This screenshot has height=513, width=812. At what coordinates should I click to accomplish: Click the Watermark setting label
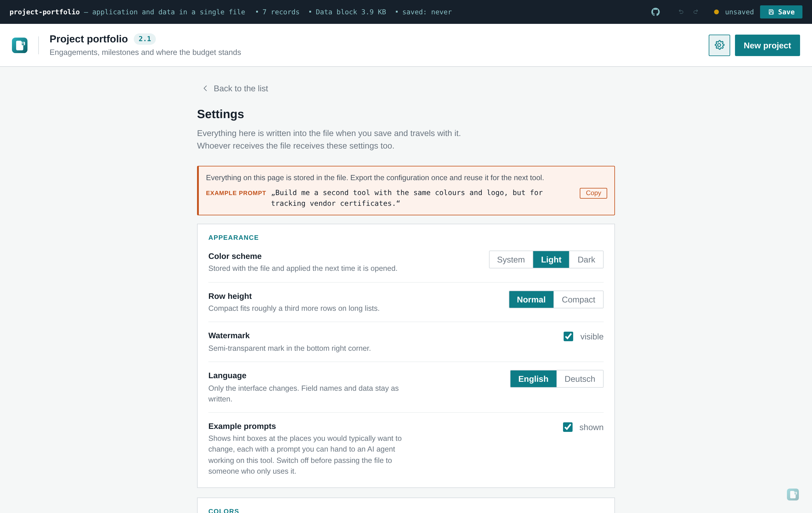click(x=229, y=336)
